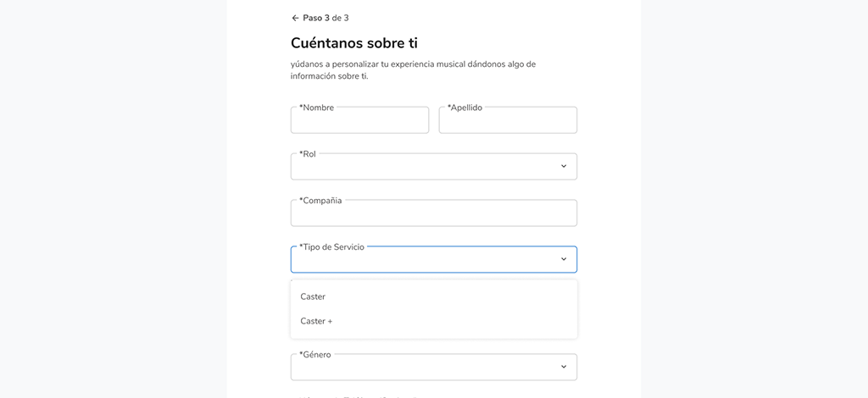Click the *Apellido field label
868x398 pixels.
(465, 108)
